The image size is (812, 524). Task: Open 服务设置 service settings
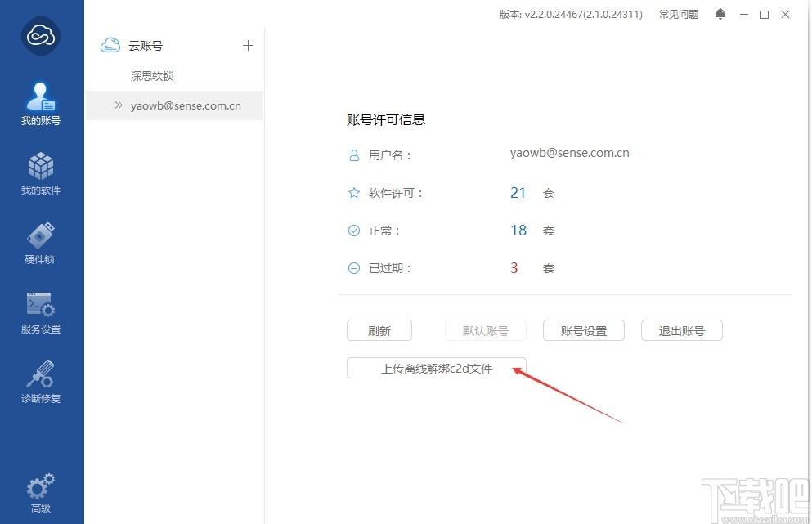point(41,312)
